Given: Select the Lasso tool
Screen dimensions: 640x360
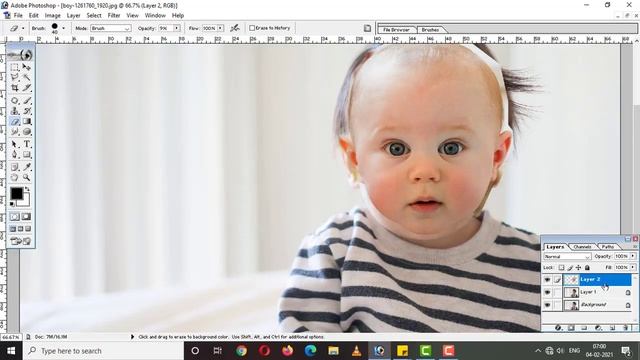Looking at the screenshot, I should click(15, 77).
